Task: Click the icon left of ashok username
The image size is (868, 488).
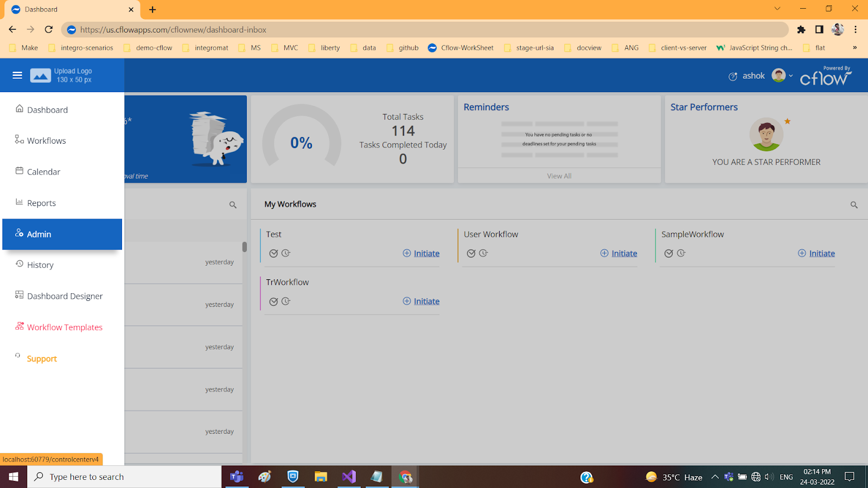Action: tap(733, 76)
